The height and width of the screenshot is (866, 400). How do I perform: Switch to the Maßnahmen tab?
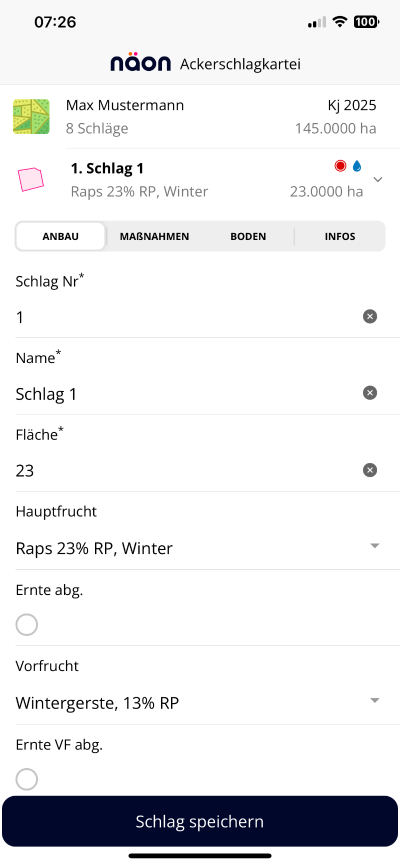[x=155, y=236]
